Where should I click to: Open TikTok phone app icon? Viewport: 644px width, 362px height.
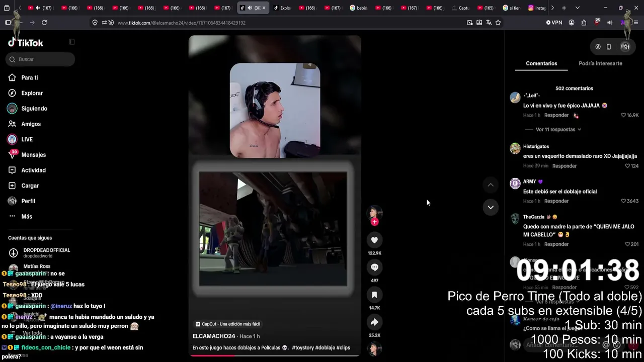(609, 47)
